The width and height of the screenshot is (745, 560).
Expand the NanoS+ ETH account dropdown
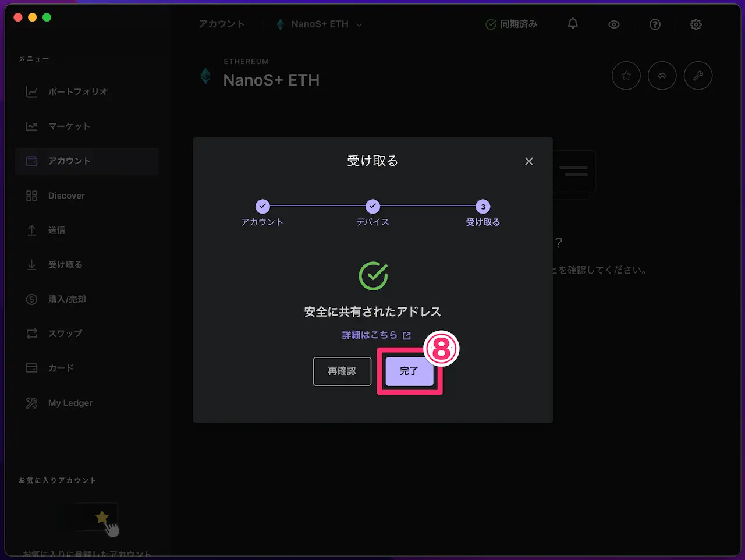point(320,24)
